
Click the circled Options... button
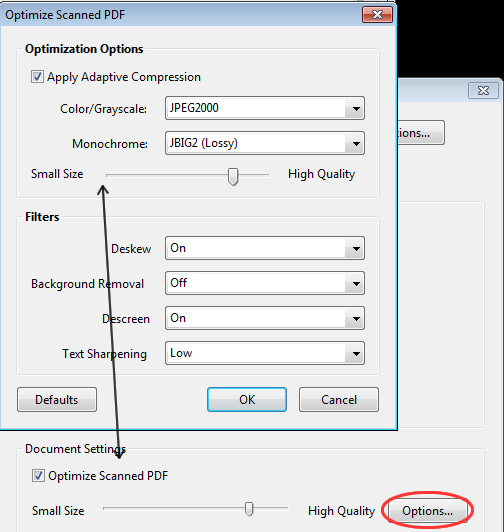coord(428,511)
